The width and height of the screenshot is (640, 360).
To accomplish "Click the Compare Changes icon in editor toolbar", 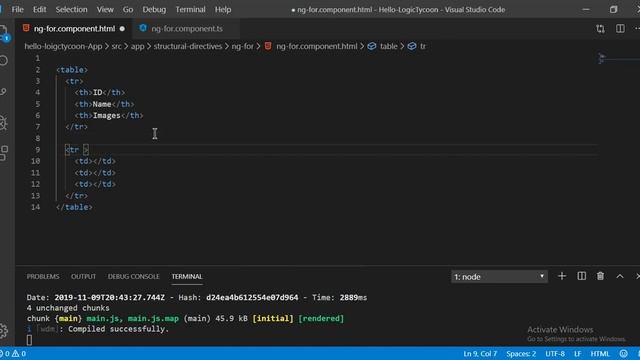I will (x=600, y=29).
